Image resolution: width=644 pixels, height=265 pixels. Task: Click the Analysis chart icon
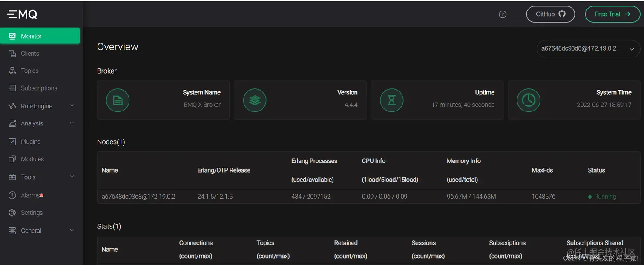(x=12, y=123)
